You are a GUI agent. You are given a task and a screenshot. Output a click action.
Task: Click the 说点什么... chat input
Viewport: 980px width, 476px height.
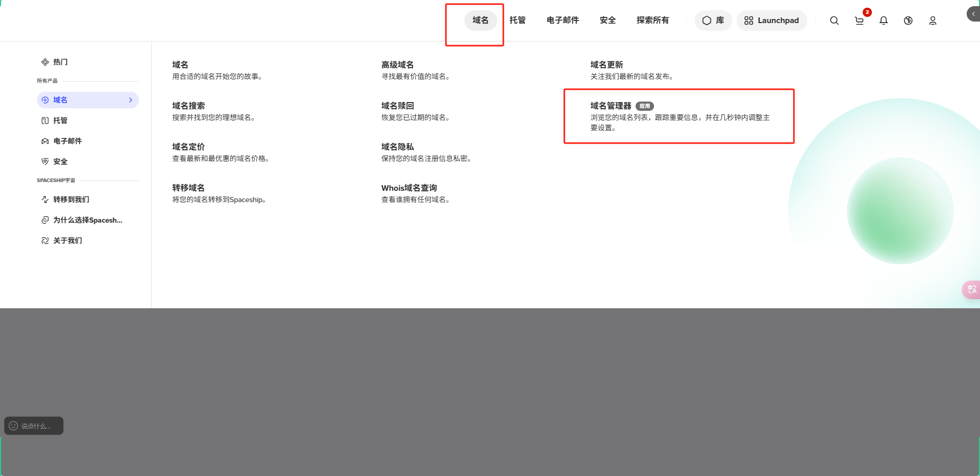(34, 426)
